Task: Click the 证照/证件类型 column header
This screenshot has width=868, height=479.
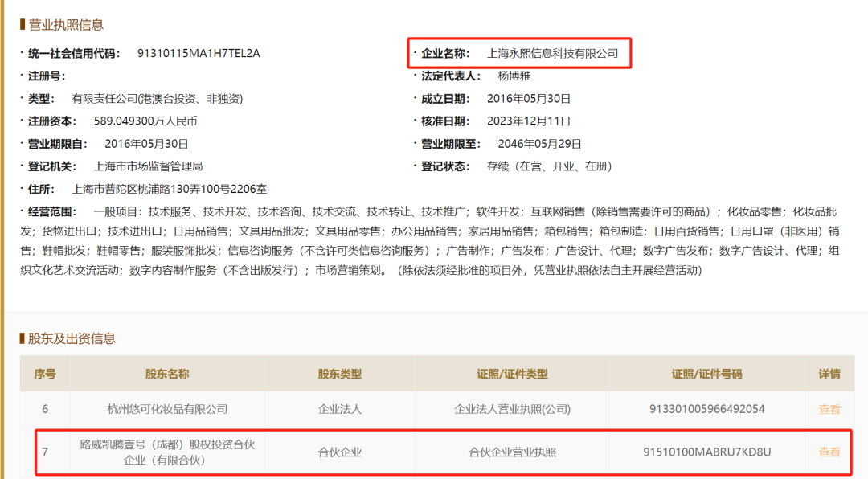Action: tap(512, 374)
